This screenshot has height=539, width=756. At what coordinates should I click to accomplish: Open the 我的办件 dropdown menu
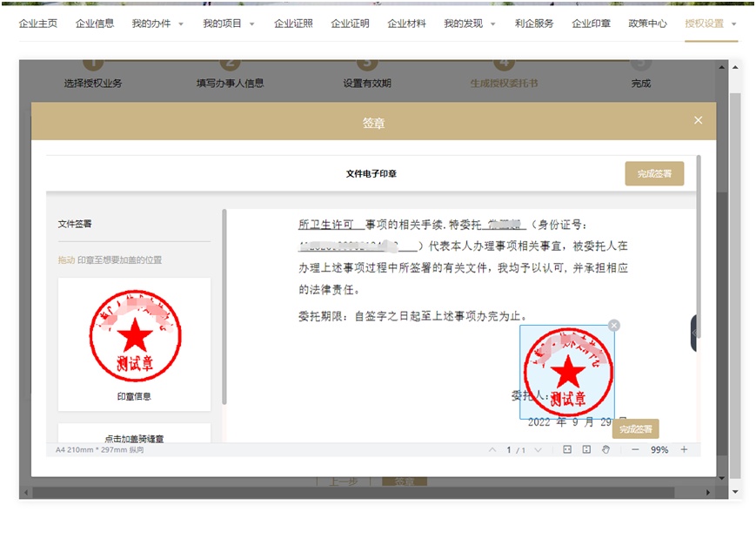click(x=157, y=24)
